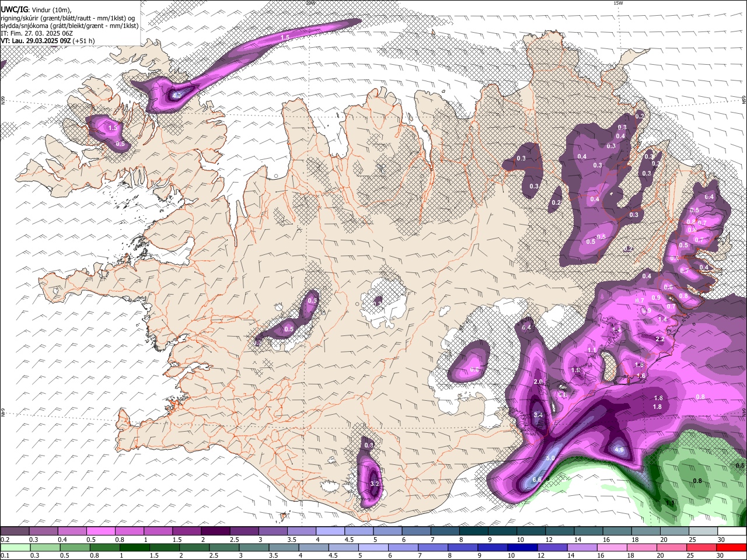Click the '2.0' precipitation value on the map
Image resolution: width=747 pixels, height=560 pixels.
tap(538, 381)
